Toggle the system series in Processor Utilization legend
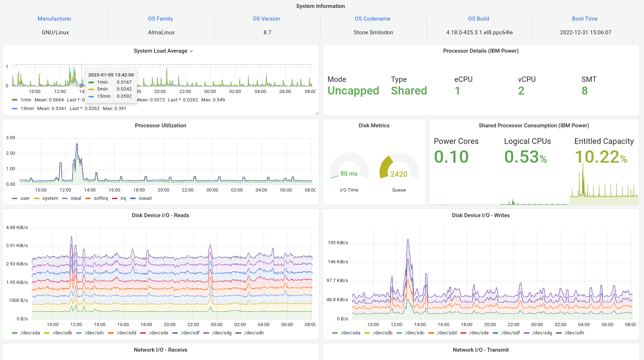Viewport: 644px width, 360px height. (50, 198)
